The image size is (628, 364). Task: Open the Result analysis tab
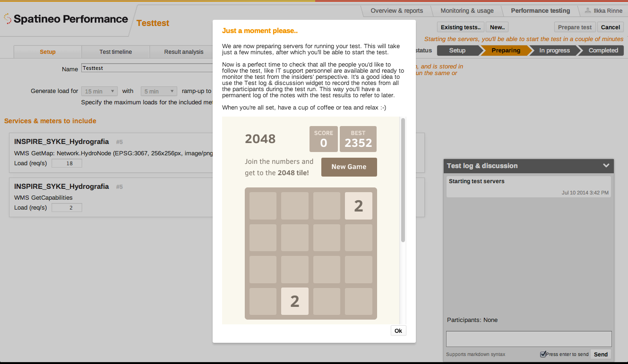(184, 52)
